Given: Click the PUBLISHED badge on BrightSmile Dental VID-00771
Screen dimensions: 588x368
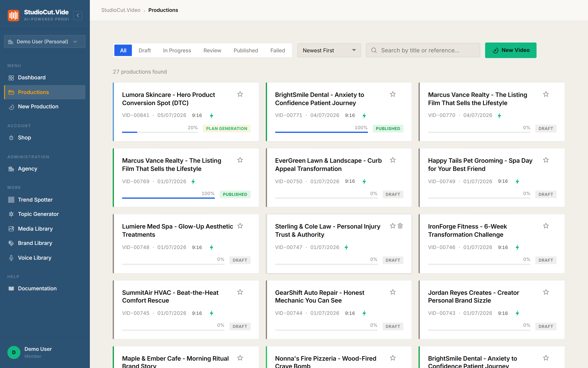Looking at the screenshot, I should tap(388, 129).
